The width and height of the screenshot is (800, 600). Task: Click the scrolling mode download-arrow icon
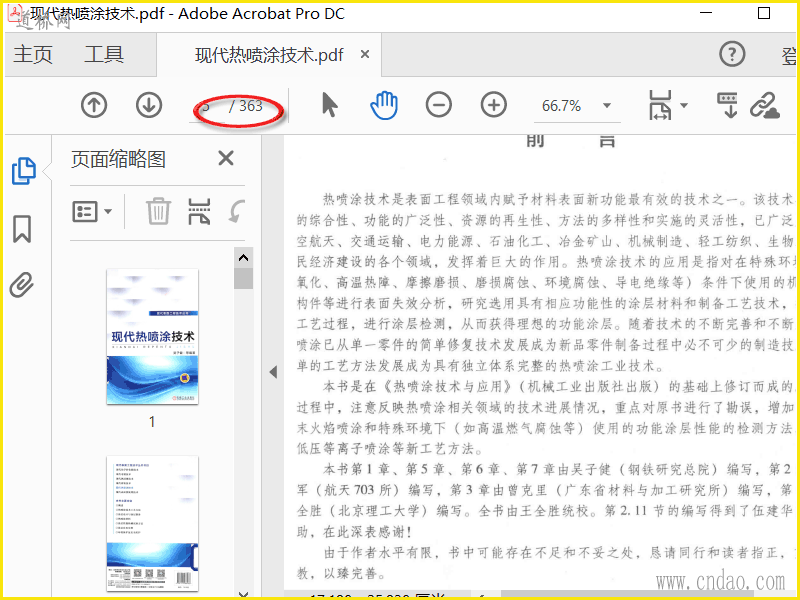(728, 105)
